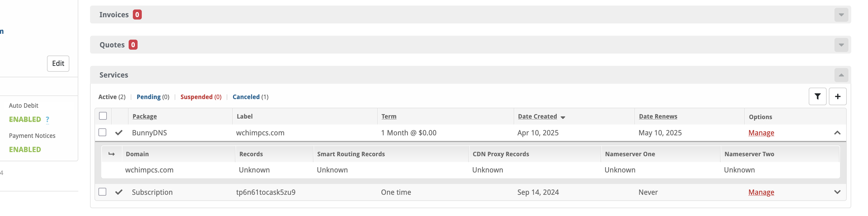868x216 pixels.
Task: Click the sub-row arrow icon beside Domain
Action: (x=112, y=154)
